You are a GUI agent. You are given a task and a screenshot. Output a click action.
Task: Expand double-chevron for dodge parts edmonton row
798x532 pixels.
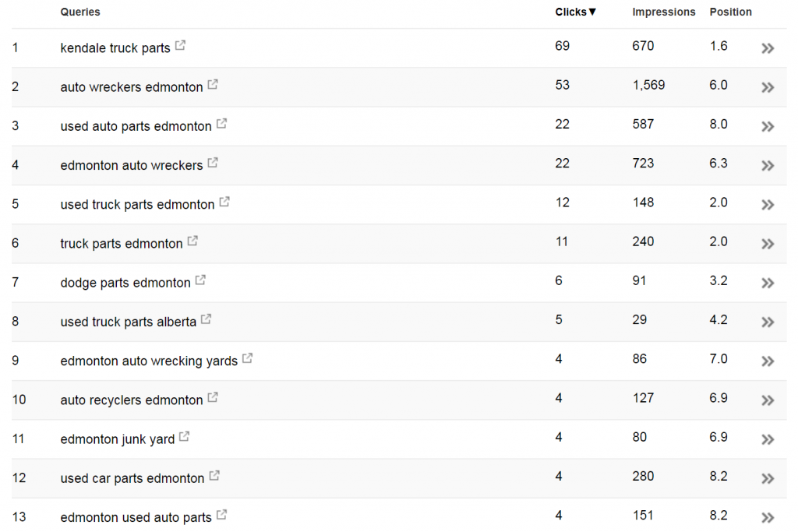tap(768, 284)
